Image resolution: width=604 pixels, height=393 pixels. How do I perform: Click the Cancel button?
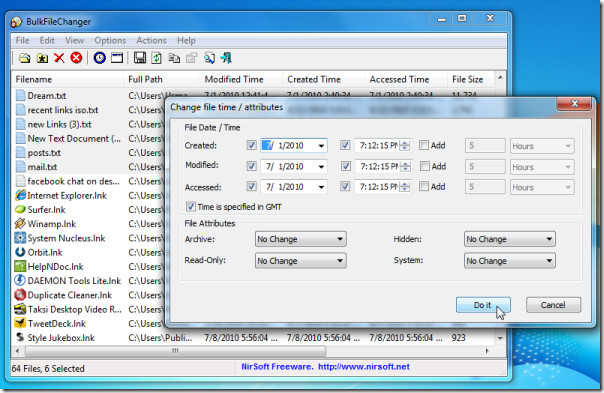553,305
